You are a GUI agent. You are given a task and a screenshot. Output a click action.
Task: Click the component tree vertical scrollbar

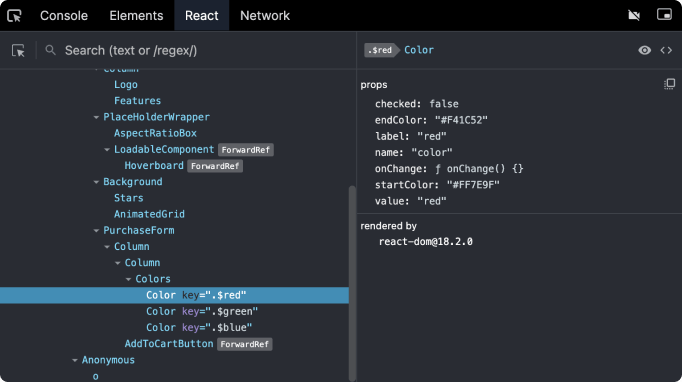pos(352,283)
